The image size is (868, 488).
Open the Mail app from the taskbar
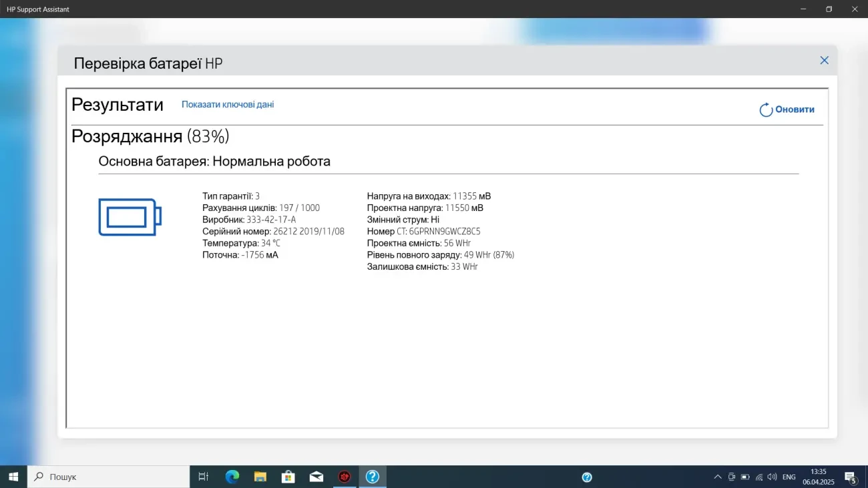pos(316,477)
